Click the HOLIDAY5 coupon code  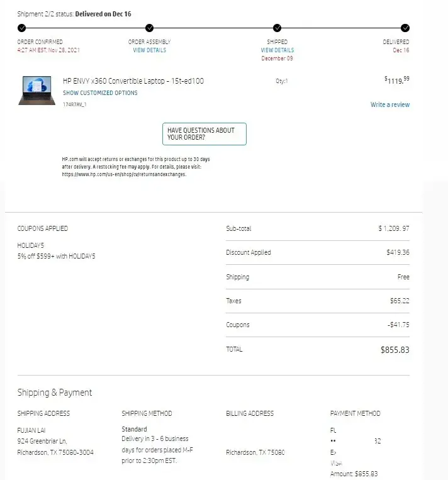pos(30,245)
